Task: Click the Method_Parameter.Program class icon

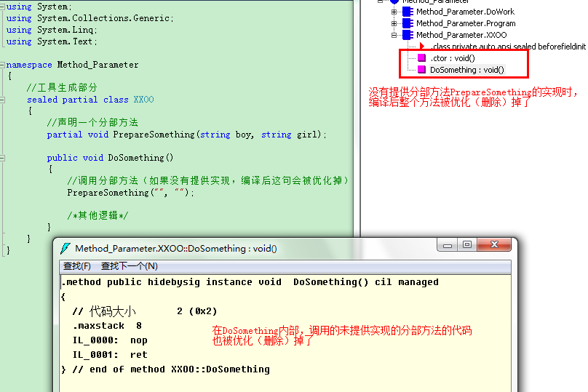Action: [x=408, y=23]
